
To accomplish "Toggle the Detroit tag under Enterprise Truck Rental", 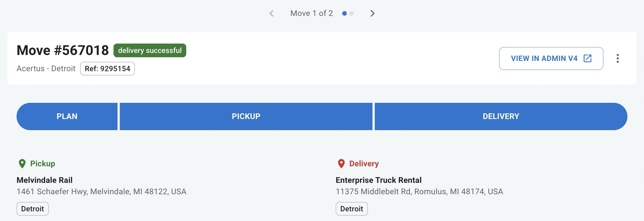I will pyautogui.click(x=352, y=209).
